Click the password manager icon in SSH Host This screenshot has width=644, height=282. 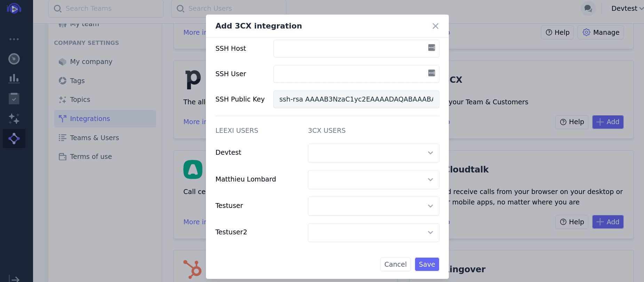pyautogui.click(x=431, y=48)
